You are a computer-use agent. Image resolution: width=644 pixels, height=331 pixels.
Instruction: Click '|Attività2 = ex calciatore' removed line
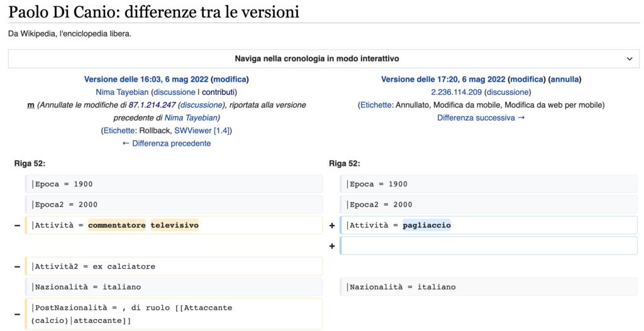click(174, 266)
